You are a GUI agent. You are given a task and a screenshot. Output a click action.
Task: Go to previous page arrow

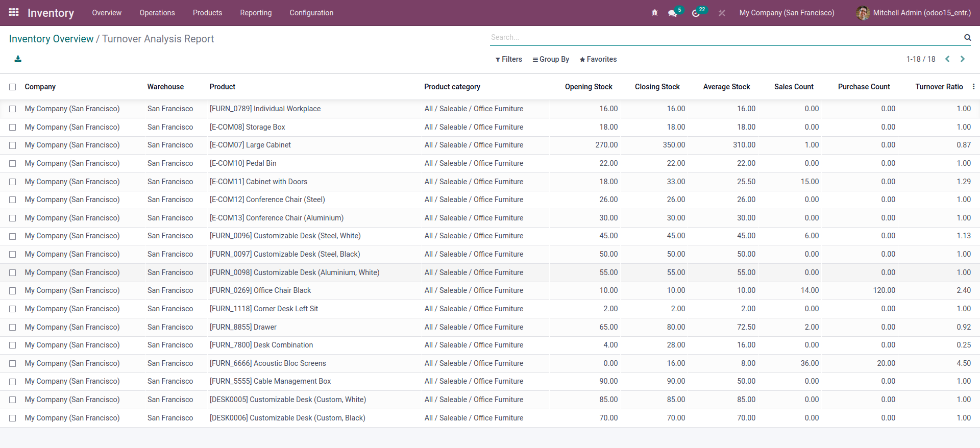pos(947,59)
